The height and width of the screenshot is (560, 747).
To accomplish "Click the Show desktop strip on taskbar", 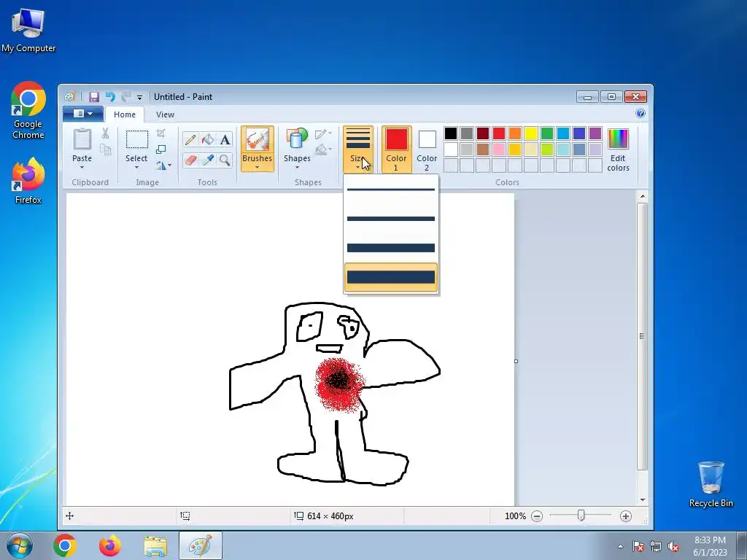I will coord(742,545).
